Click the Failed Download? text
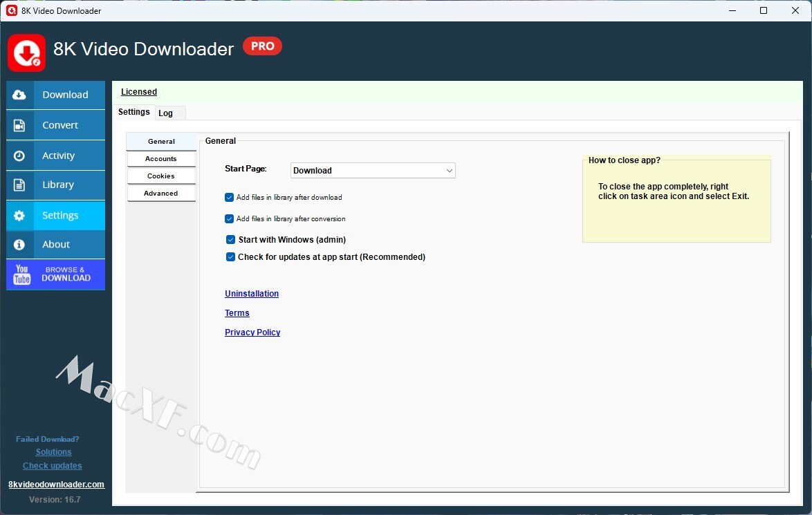Image resolution: width=812 pixels, height=515 pixels. pyautogui.click(x=48, y=439)
